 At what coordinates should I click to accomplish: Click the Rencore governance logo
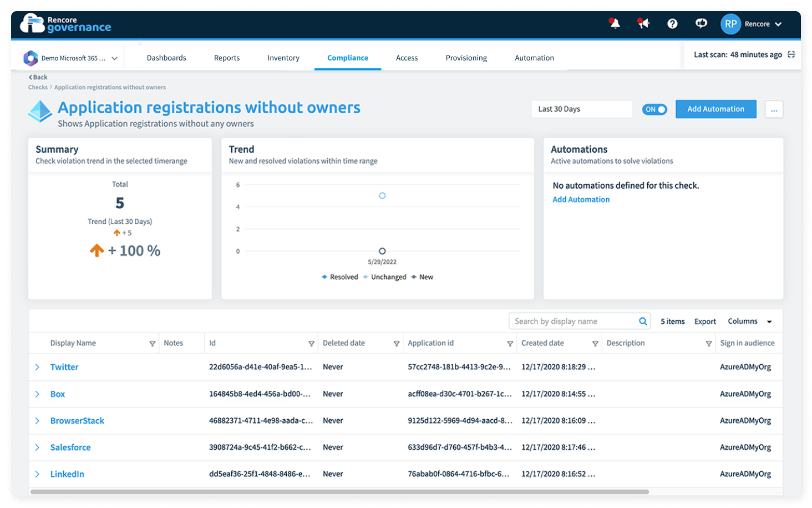[x=65, y=23]
